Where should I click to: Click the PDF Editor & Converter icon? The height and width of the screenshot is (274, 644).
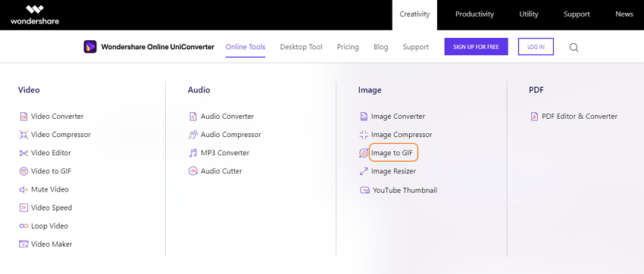tap(534, 117)
